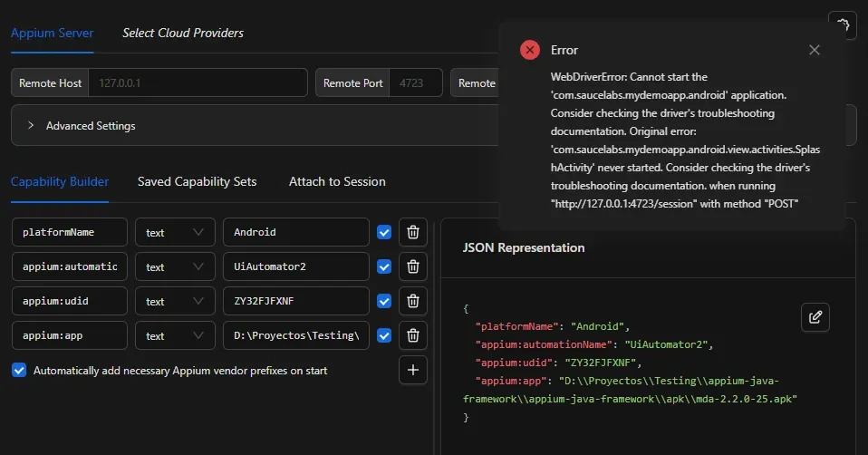Click the Error title in notification
The height and width of the screenshot is (455, 868).
click(x=564, y=50)
